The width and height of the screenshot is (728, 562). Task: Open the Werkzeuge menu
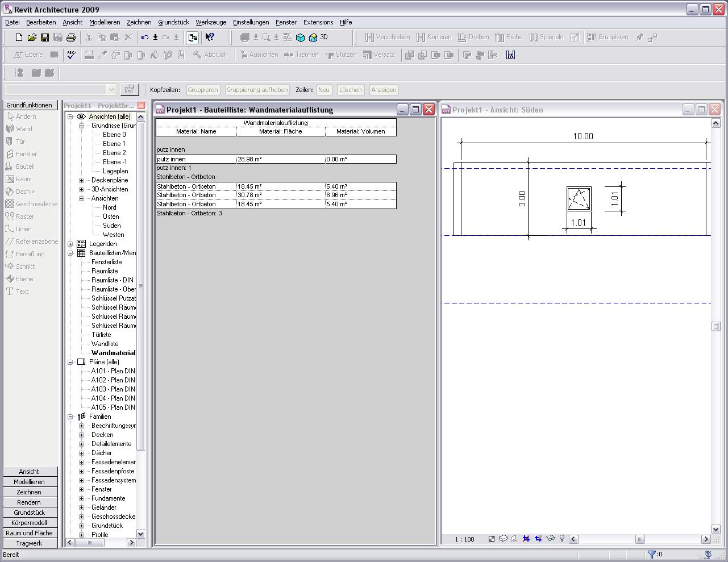coord(211,22)
